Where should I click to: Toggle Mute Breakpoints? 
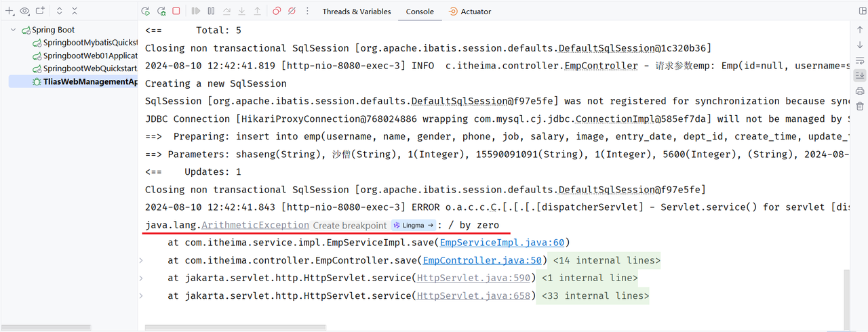point(292,12)
